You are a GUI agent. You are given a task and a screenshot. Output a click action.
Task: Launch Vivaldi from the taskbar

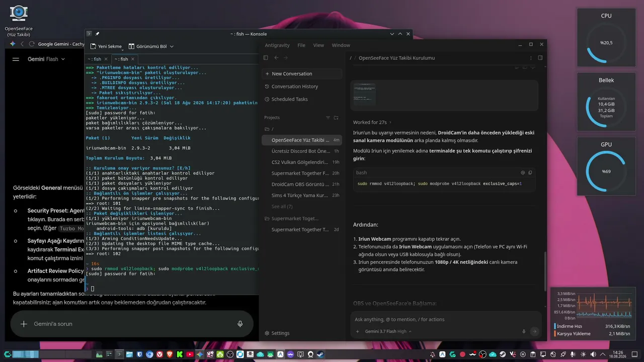click(159, 354)
